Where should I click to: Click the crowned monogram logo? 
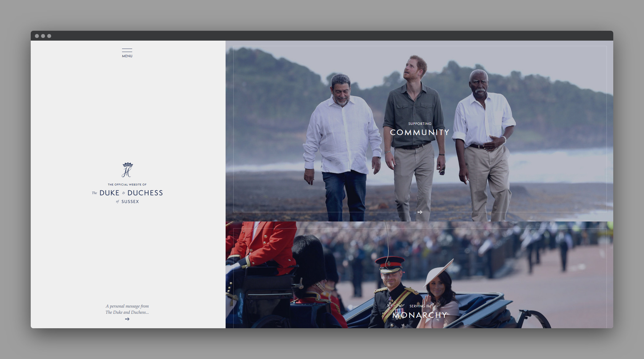point(127,170)
